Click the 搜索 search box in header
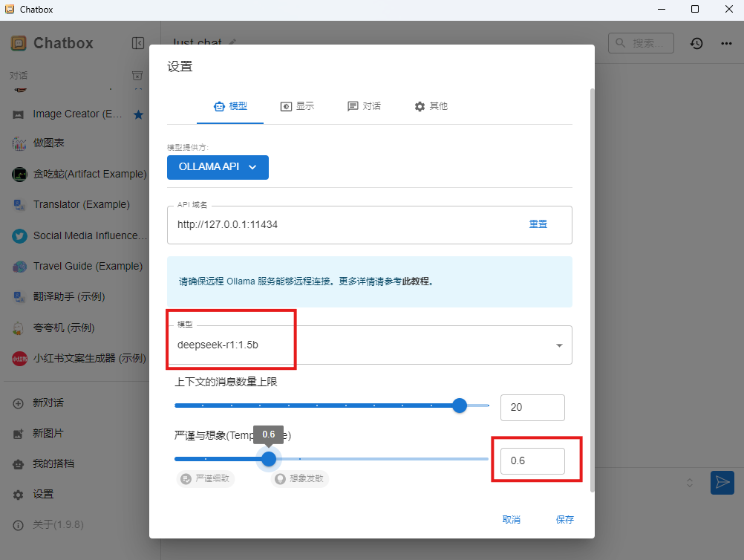 click(641, 43)
